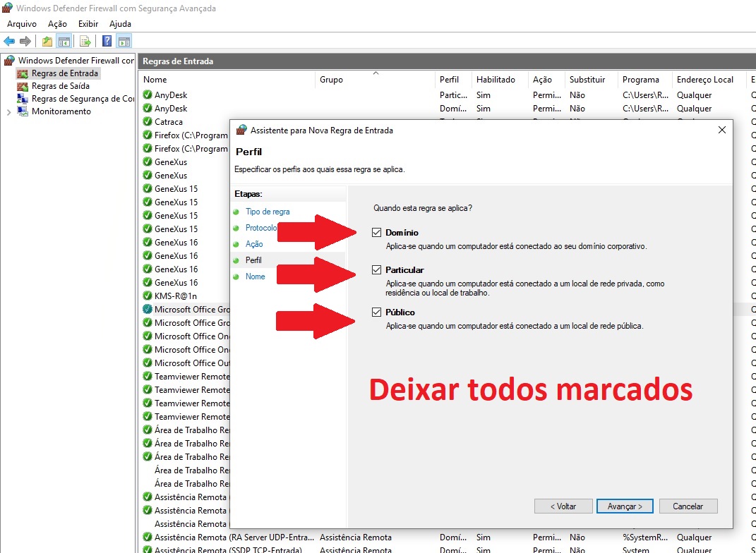
Task: Open Help with the question mark icon
Action: [x=107, y=42]
